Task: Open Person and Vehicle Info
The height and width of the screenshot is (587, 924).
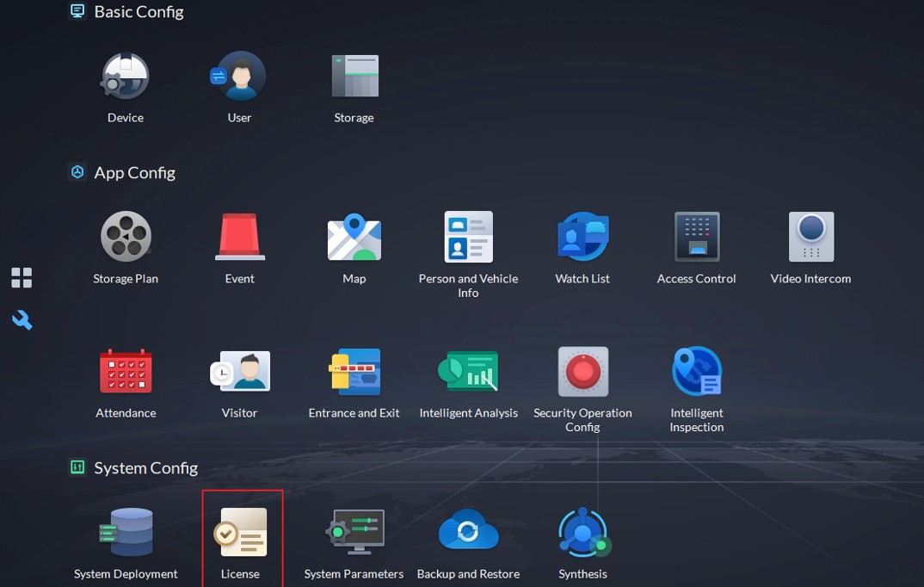Action: [x=468, y=237]
